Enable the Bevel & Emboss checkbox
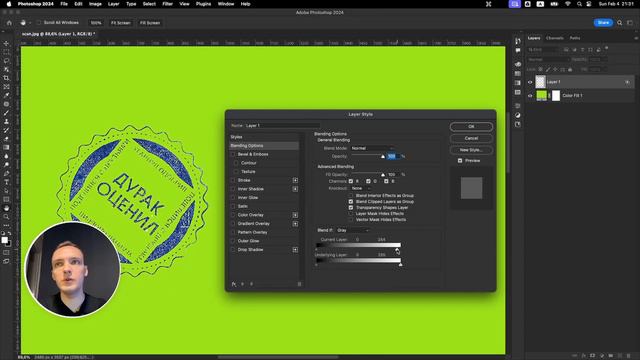 tap(233, 154)
